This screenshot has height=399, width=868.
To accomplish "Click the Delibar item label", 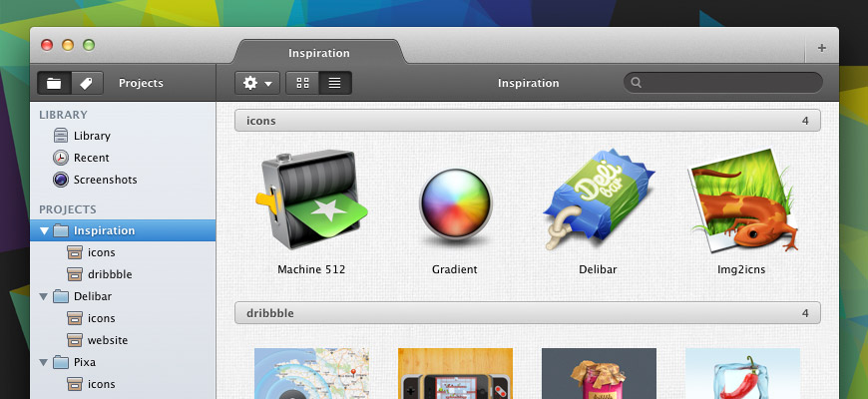I will (x=598, y=270).
